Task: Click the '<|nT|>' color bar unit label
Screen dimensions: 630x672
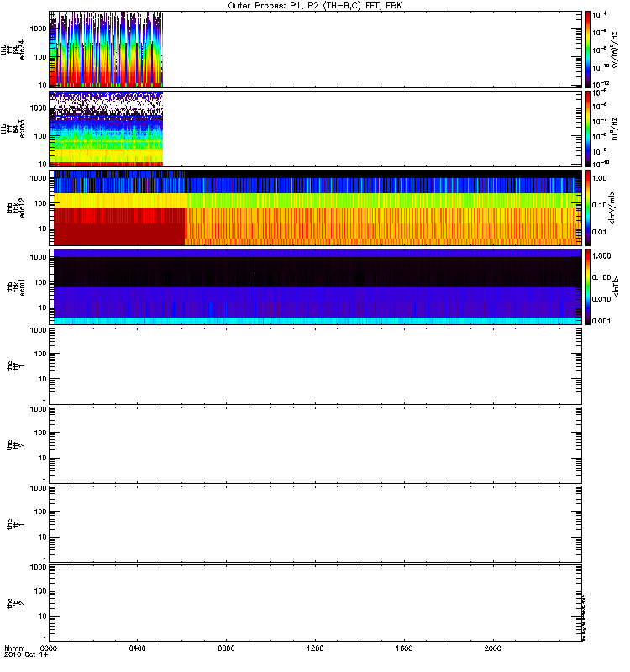Action: 617,286
